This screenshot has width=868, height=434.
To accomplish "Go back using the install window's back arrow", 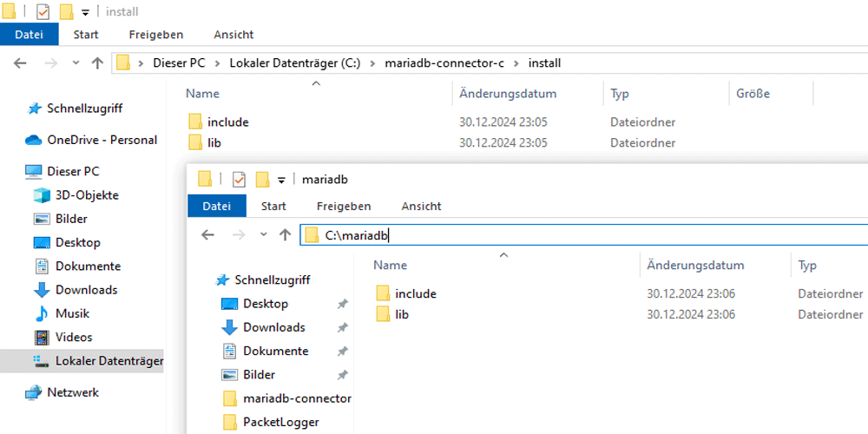I will pos(20,63).
